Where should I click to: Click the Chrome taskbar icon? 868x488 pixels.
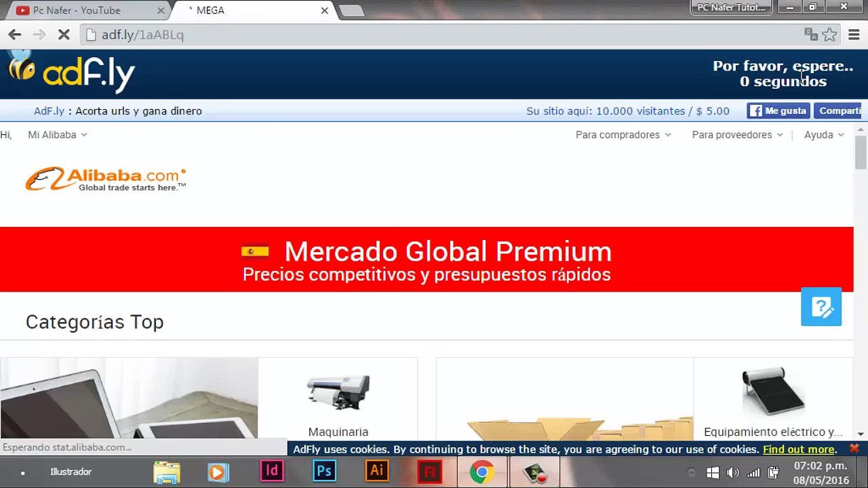(x=482, y=472)
